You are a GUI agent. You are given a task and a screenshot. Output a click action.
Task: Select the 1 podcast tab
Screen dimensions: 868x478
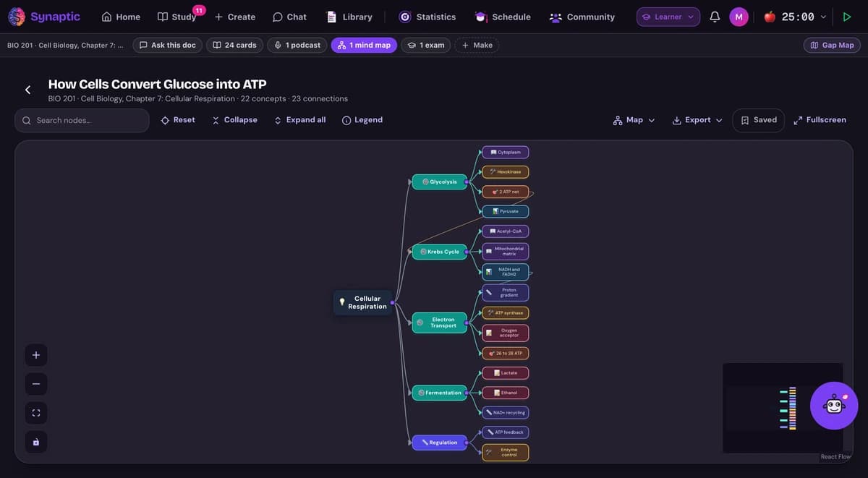(x=297, y=45)
